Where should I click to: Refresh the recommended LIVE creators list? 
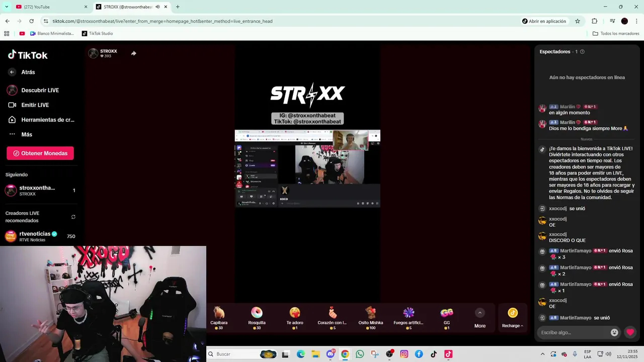click(73, 217)
